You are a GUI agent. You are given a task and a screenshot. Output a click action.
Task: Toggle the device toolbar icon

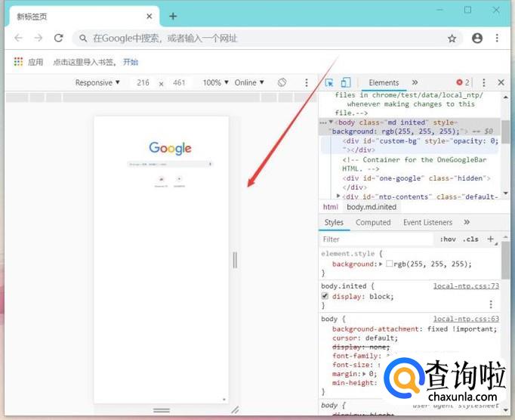pos(346,82)
